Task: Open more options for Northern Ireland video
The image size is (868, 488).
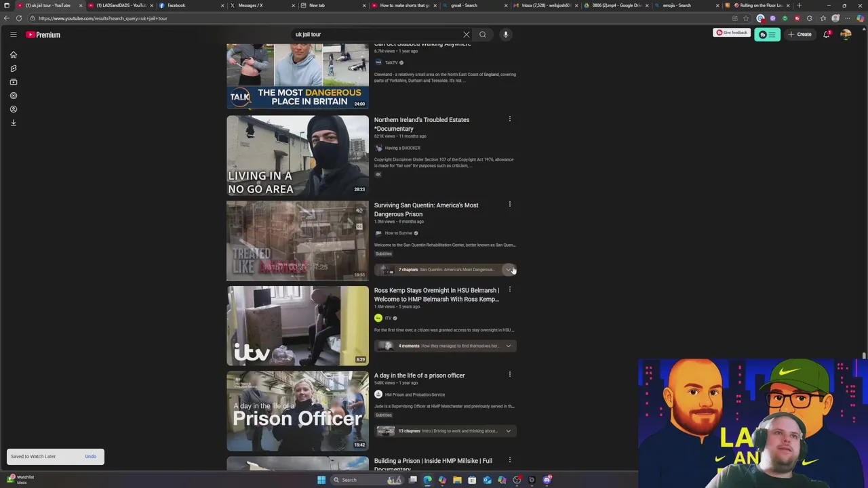Action: (510, 119)
